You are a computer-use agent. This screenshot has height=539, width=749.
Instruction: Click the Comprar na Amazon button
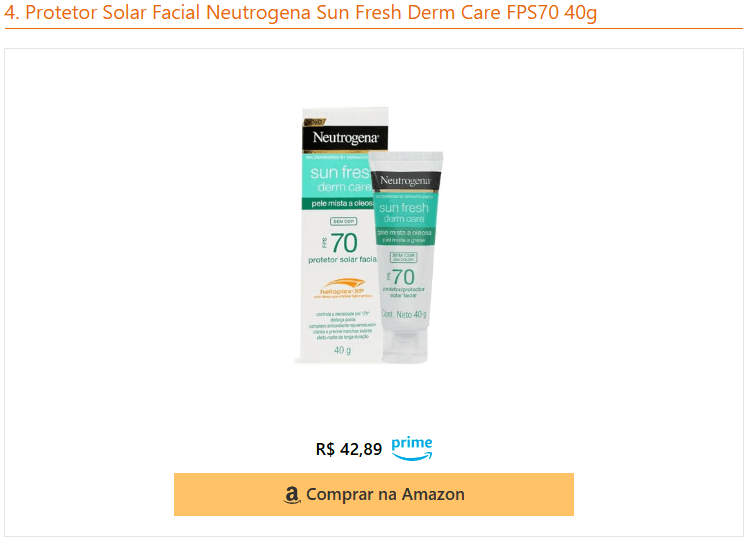(x=374, y=494)
